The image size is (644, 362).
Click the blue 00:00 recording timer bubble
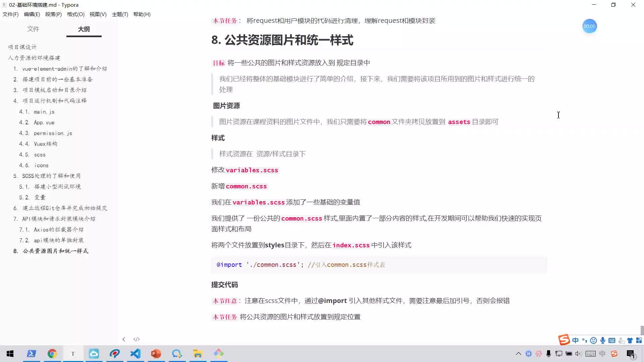(x=589, y=26)
